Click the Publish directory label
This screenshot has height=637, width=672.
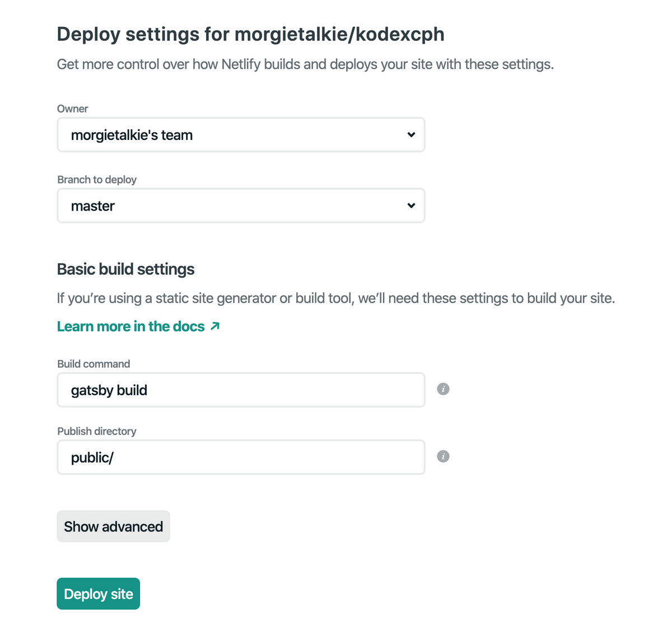tap(97, 431)
